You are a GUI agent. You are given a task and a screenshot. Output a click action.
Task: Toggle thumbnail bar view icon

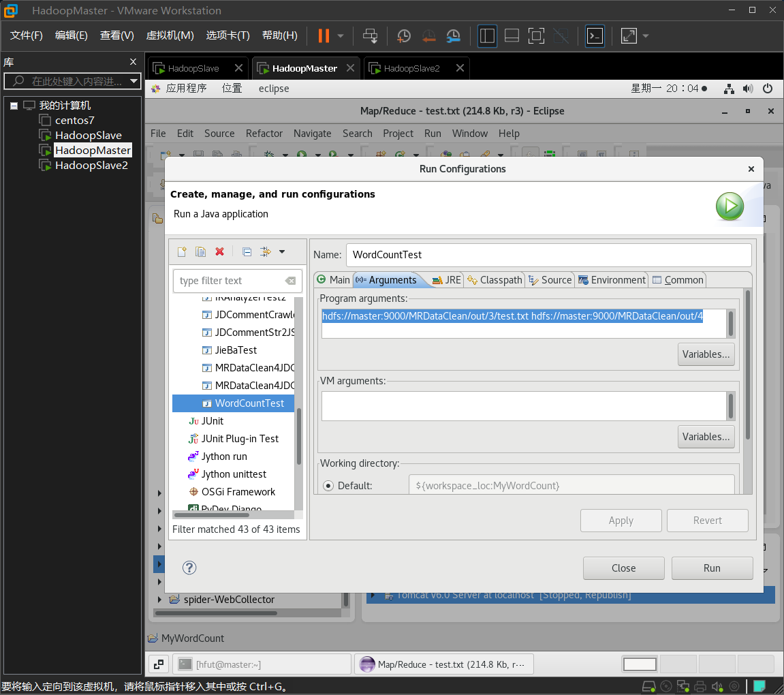512,35
